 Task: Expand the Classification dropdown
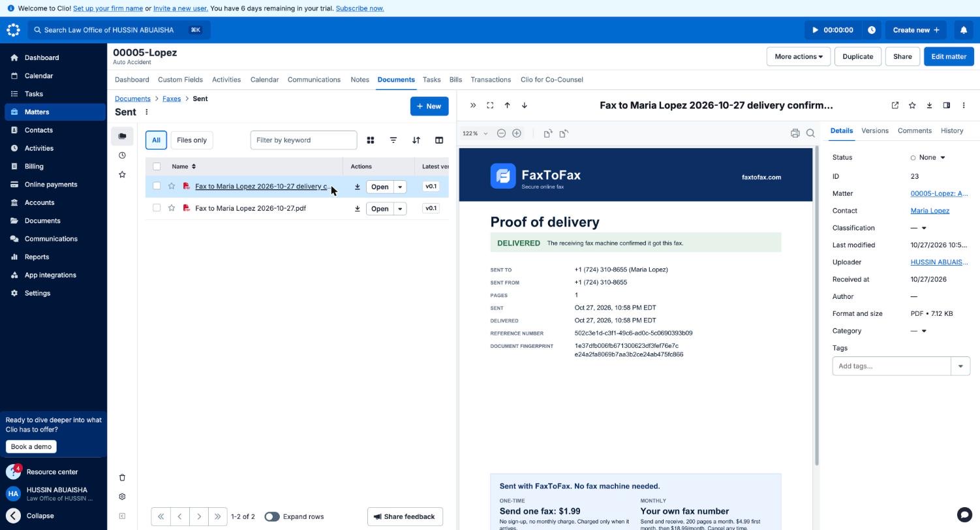(x=919, y=228)
